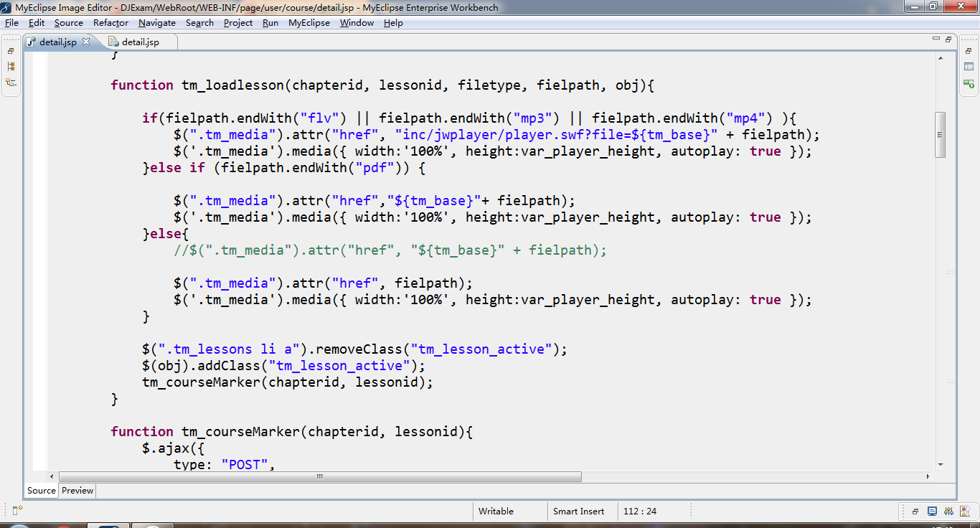This screenshot has height=528, width=980.
Task: Open the File menu
Action: pos(11,23)
